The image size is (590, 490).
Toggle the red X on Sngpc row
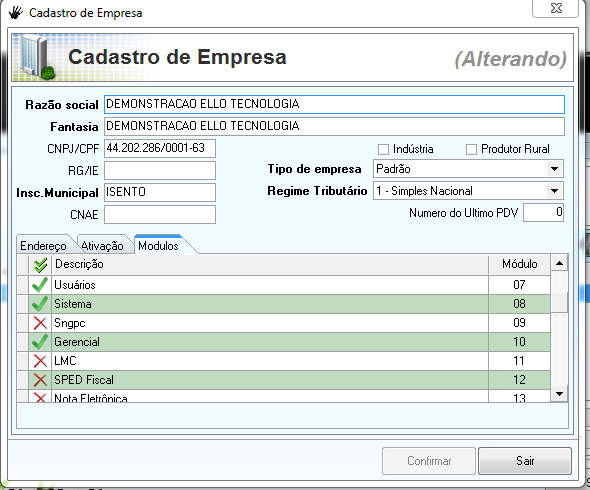(x=40, y=323)
